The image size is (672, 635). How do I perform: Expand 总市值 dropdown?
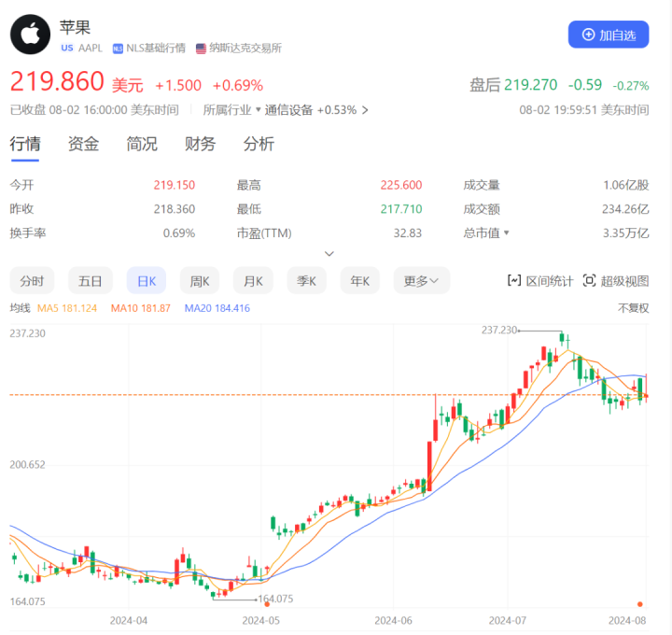tap(507, 233)
